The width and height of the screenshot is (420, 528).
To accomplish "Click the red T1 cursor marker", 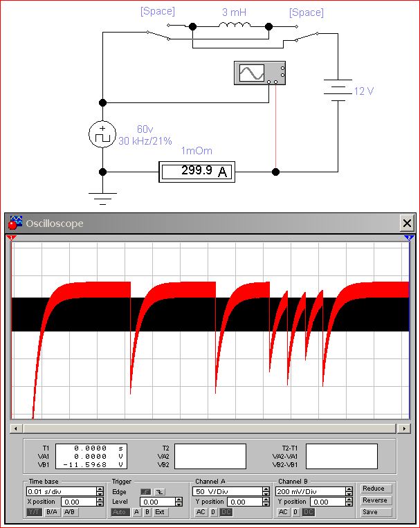I will 12,238.
